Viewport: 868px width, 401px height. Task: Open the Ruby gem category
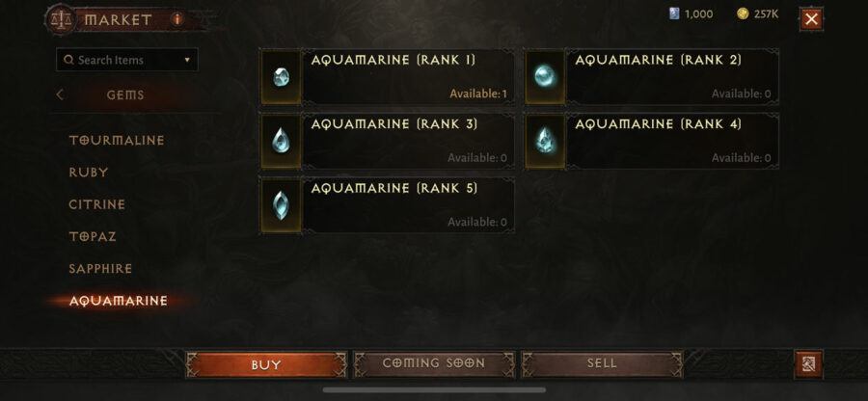(x=89, y=173)
